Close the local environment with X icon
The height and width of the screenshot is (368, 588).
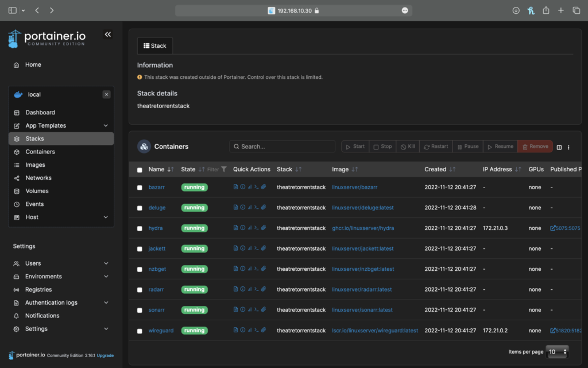tap(106, 95)
